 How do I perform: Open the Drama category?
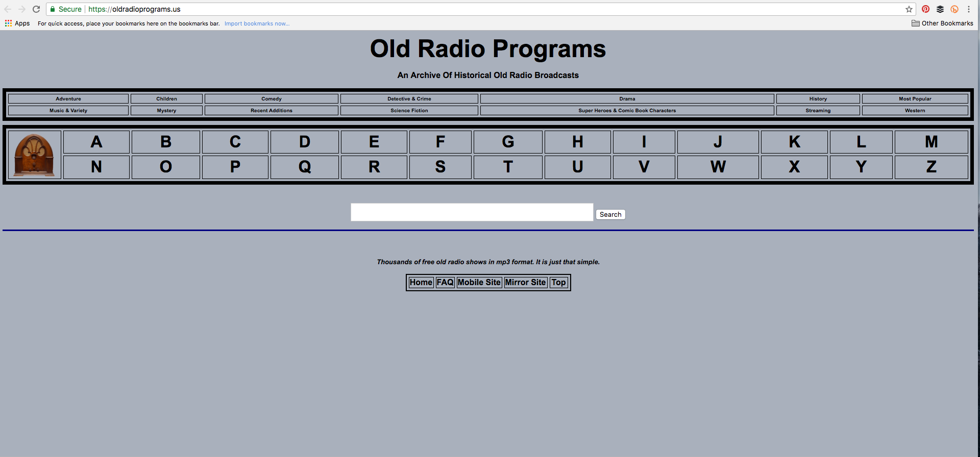pos(627,99)
